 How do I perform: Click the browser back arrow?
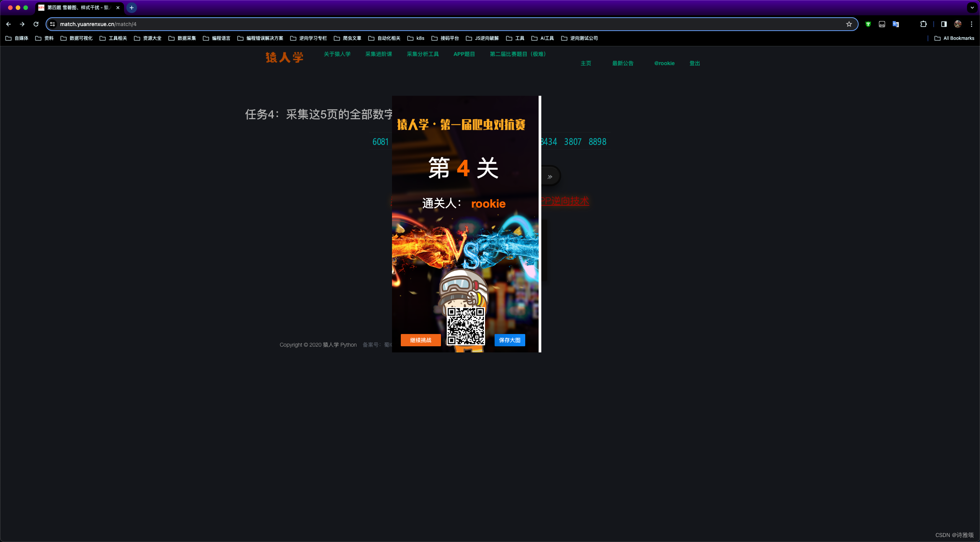pyautogui.click(x=8, y=24)
